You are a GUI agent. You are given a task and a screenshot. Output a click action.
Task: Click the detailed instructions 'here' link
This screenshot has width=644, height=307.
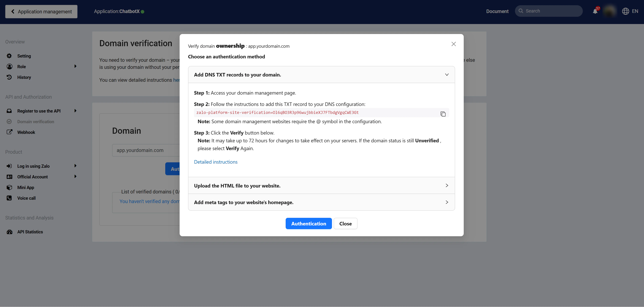(x=176, y=80)
